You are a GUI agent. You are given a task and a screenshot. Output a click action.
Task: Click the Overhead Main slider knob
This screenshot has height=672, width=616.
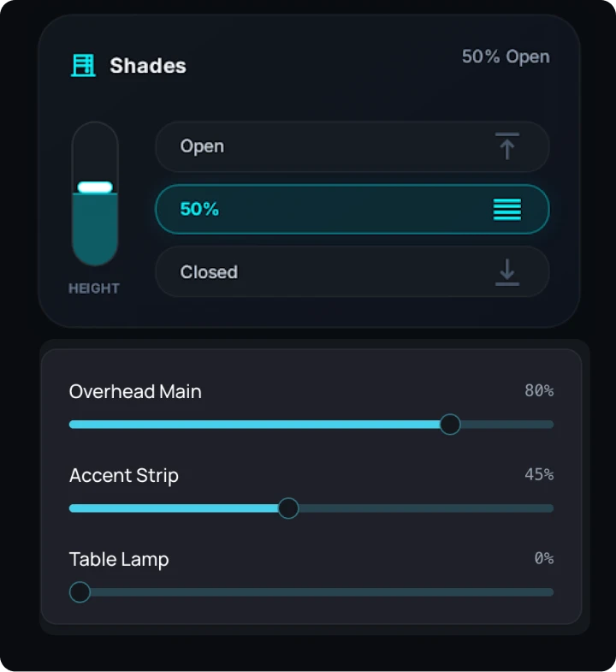point(450,425)
